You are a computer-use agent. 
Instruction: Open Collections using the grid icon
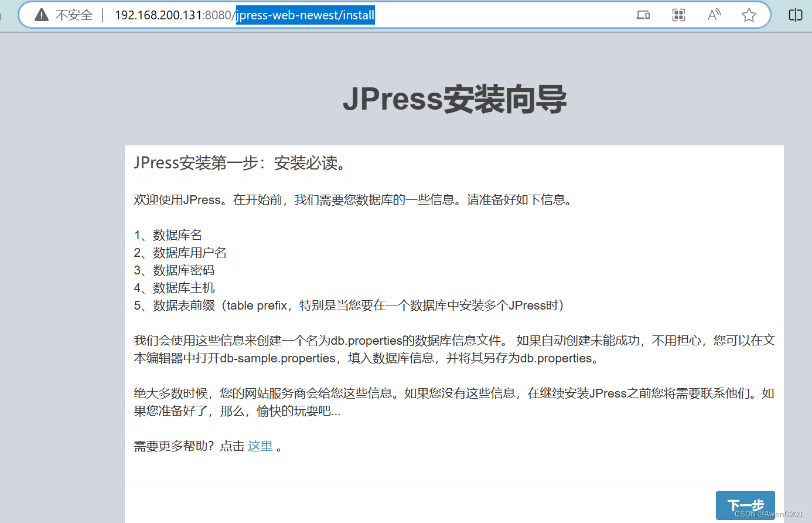tap(678, 15)
